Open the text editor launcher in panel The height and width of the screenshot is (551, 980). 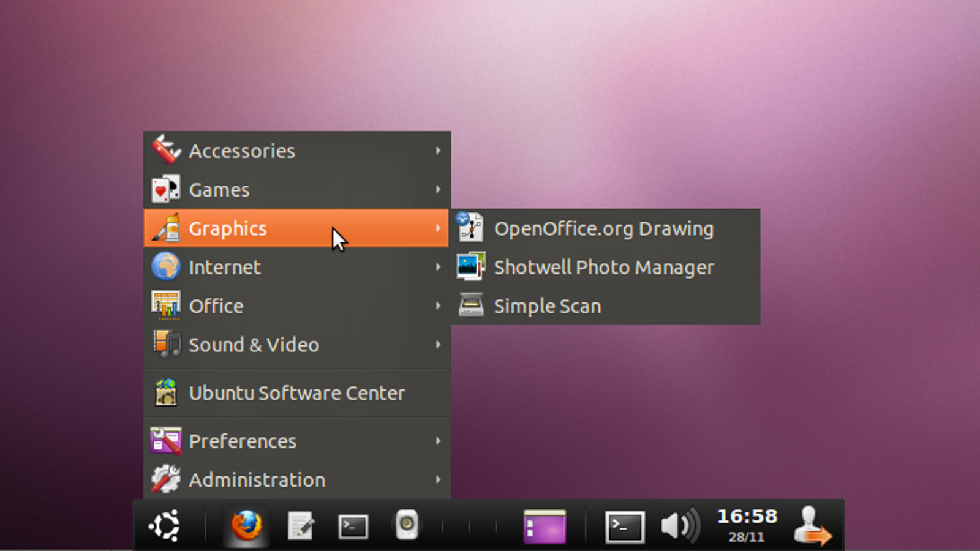[x=300, y=525]
